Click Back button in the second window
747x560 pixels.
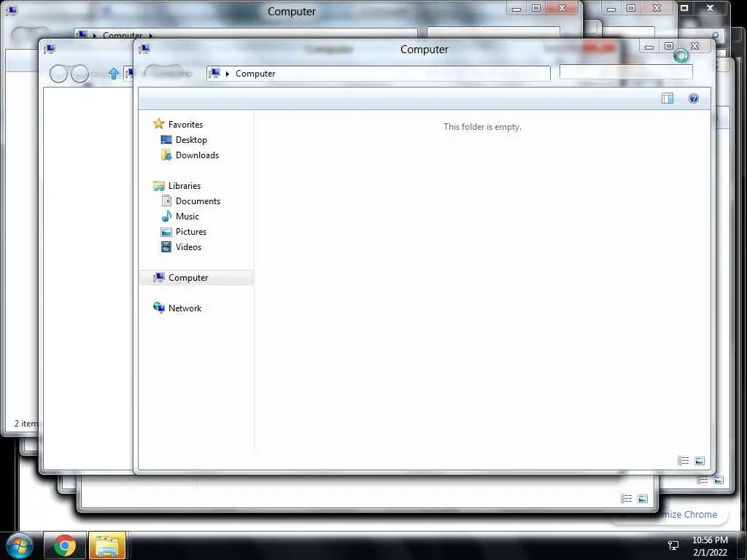58,74
